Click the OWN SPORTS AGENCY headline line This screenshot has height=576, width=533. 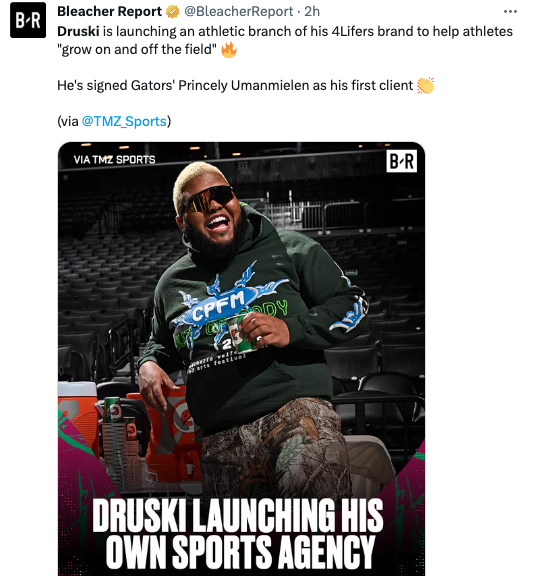click(x=240, y=551)
